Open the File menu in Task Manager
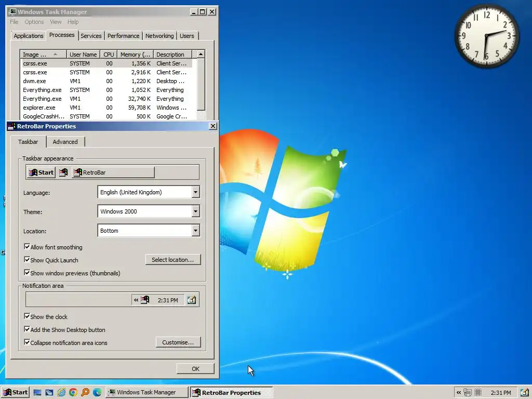This screenshot has width=532, height=399. tap(14, 22)
